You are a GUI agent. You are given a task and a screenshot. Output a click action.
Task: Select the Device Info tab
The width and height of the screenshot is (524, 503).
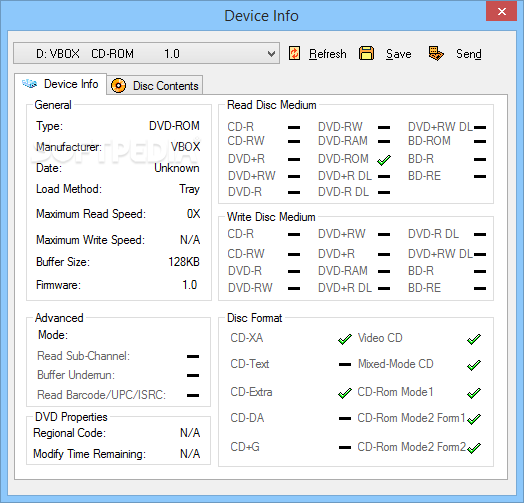point(60,84)
